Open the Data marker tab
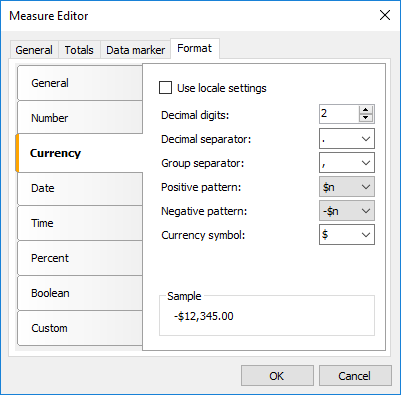This screenshot has width=401, height=395. click(135, 50)
